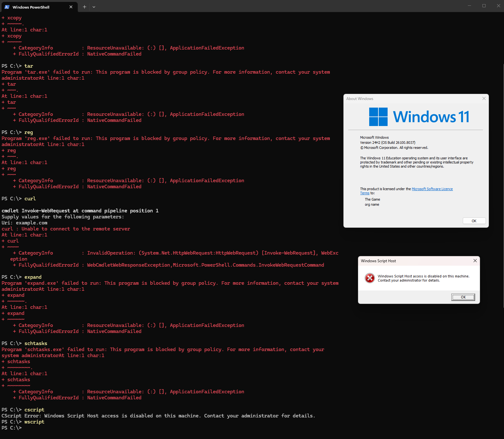
Task: Click the "Program 'expand.exe' failed to run" error line
Action: click(170, 283)
